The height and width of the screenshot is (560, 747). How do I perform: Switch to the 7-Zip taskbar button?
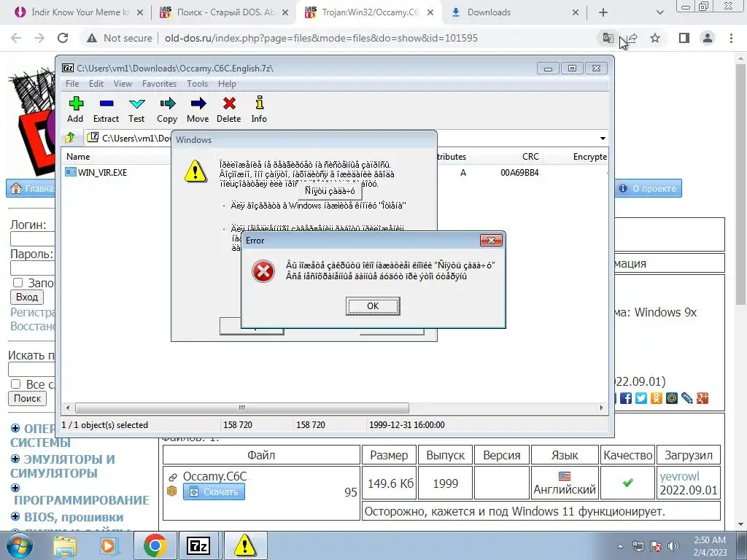(198, 545)
